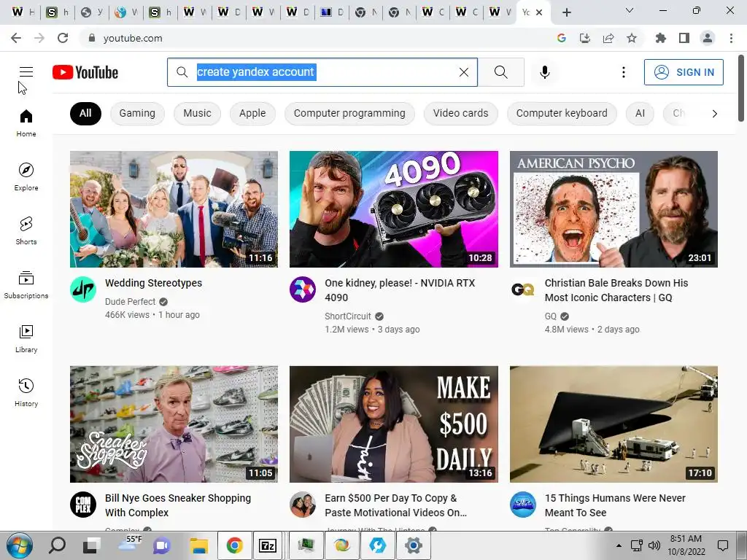
Task: Open the 15 Things Humans thumbnail
Action: (614, 424)
